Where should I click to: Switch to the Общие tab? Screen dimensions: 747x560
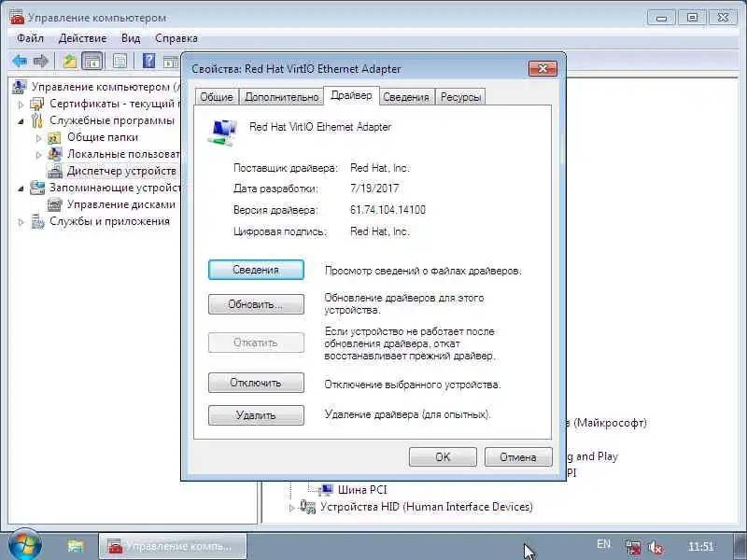[217, 97]
